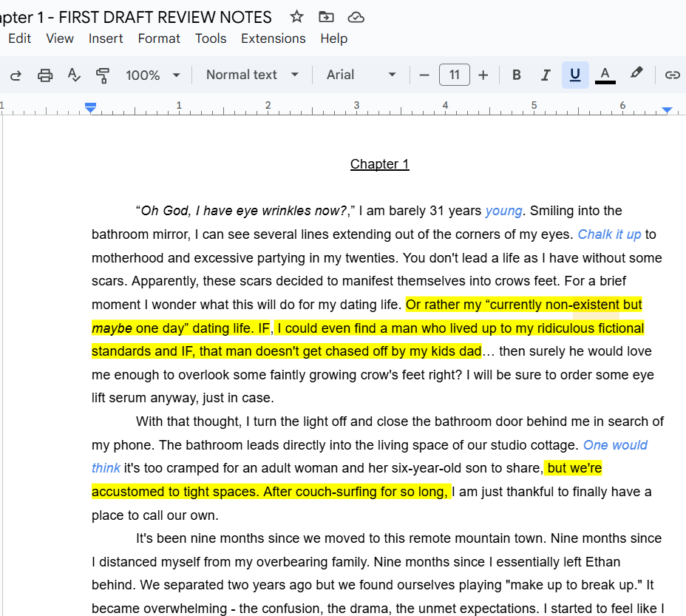Activate the paint format tool
Viewport: 686px width, 616px height.
point(103,75)
